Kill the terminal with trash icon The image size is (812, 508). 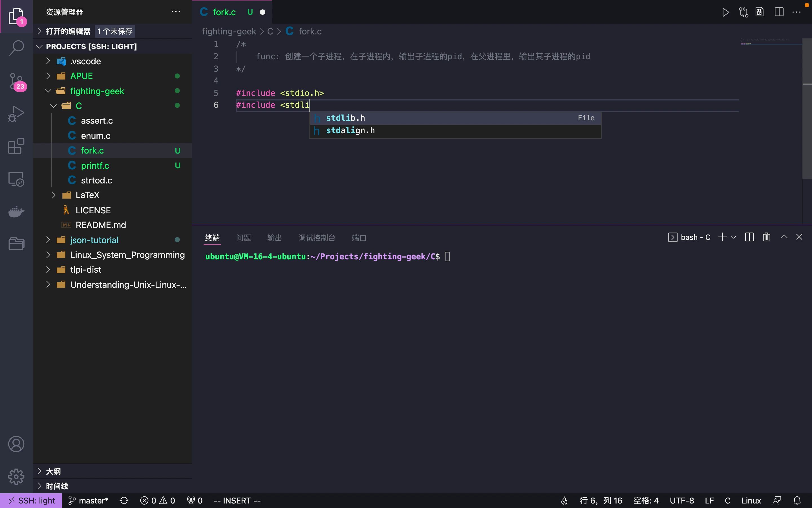click(766, 237)
